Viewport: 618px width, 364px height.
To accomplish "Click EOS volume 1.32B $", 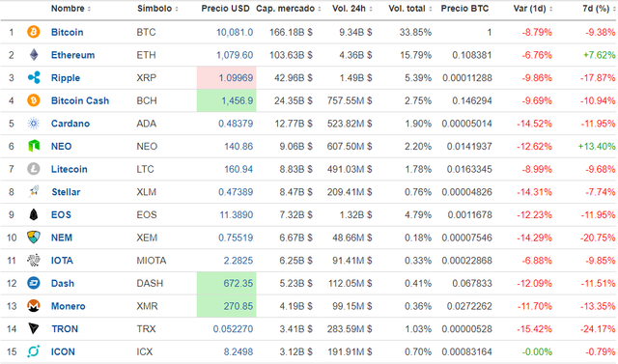I will pos(355,215).
